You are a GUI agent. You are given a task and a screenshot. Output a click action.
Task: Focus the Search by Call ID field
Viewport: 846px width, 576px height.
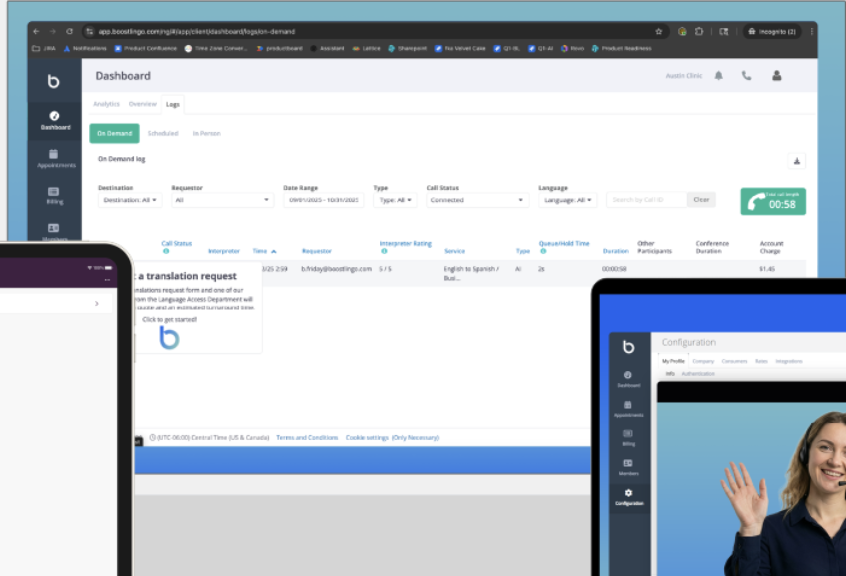(x=646, y=200)
